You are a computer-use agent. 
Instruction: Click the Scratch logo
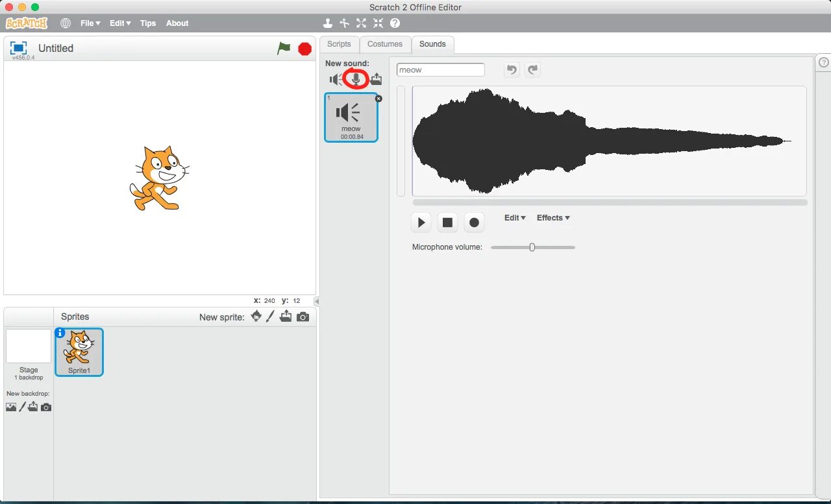pos(27,23)
